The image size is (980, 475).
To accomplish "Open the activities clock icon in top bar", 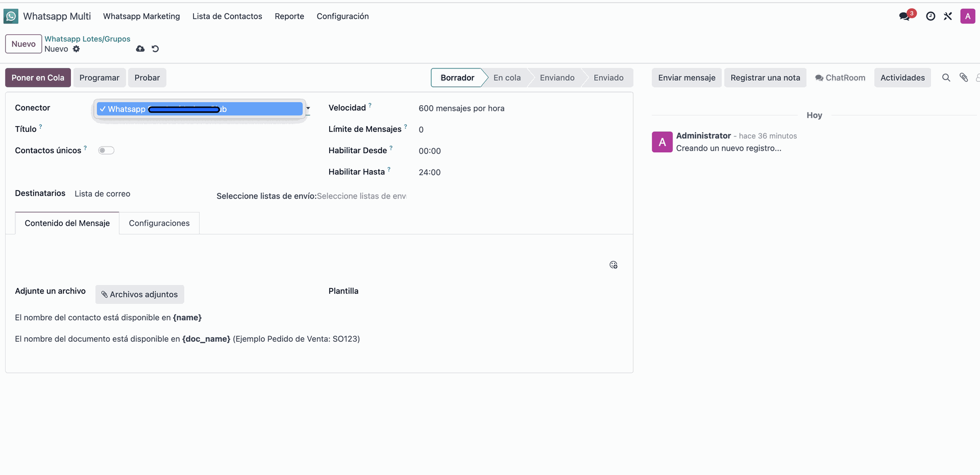I will coord(930,16).
